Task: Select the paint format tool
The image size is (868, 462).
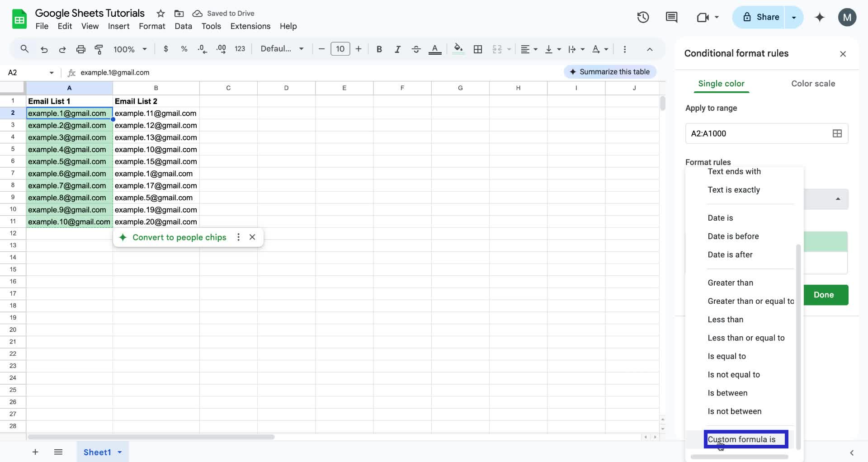Action: pos(99,49)
